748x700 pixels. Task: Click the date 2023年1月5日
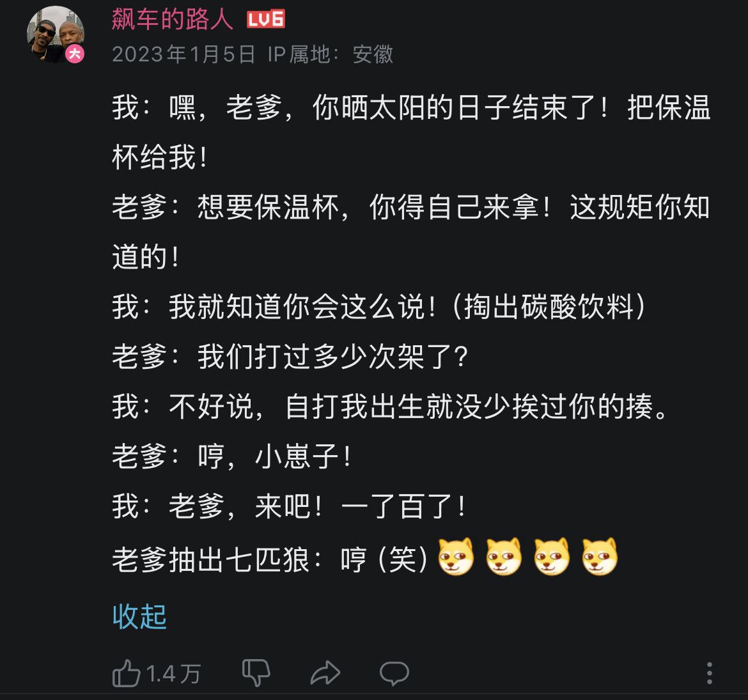[x=183, y=54]
